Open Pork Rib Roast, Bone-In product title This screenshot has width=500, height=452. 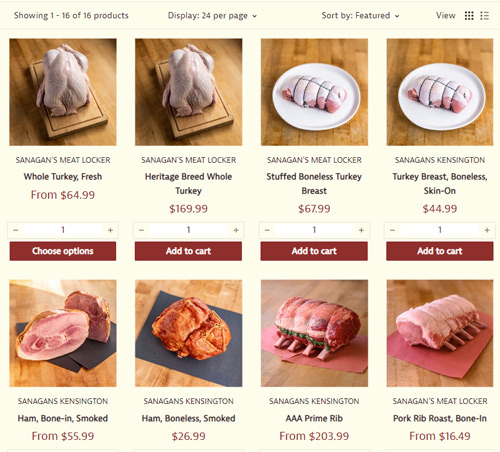(x=440, y=418)
